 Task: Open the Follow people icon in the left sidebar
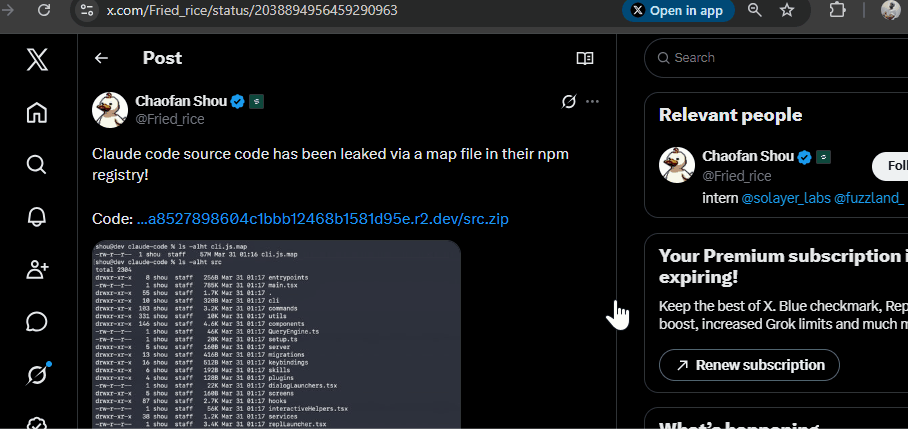(36, 269)
